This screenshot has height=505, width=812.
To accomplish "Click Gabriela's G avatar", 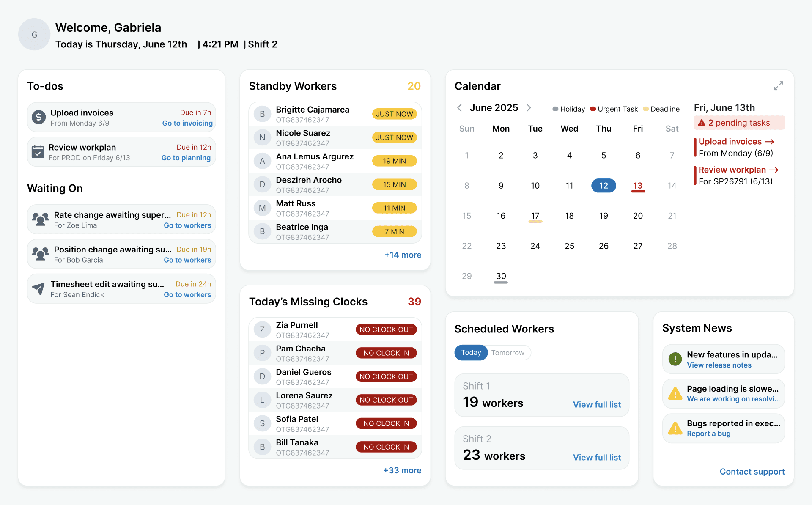I will pos(34,35).
